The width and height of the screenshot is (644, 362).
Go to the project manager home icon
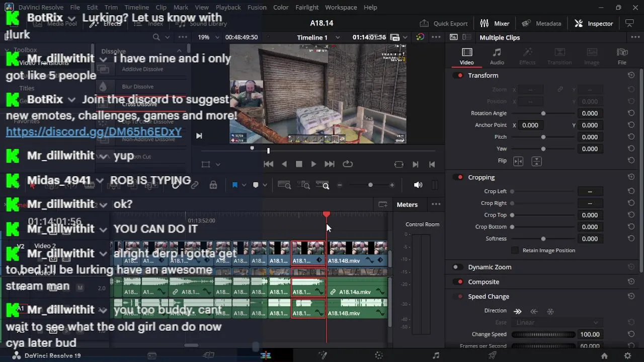pyautogui.click(x=604, y=355)
